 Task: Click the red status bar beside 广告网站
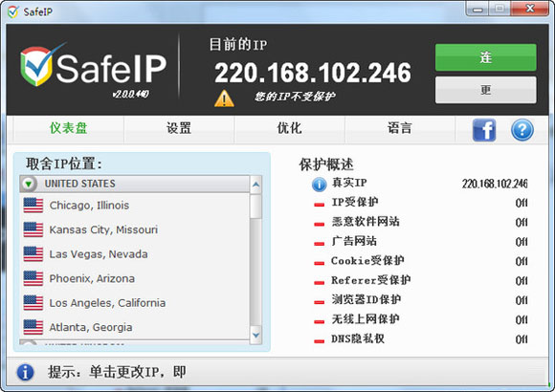(x=320, y=244)
